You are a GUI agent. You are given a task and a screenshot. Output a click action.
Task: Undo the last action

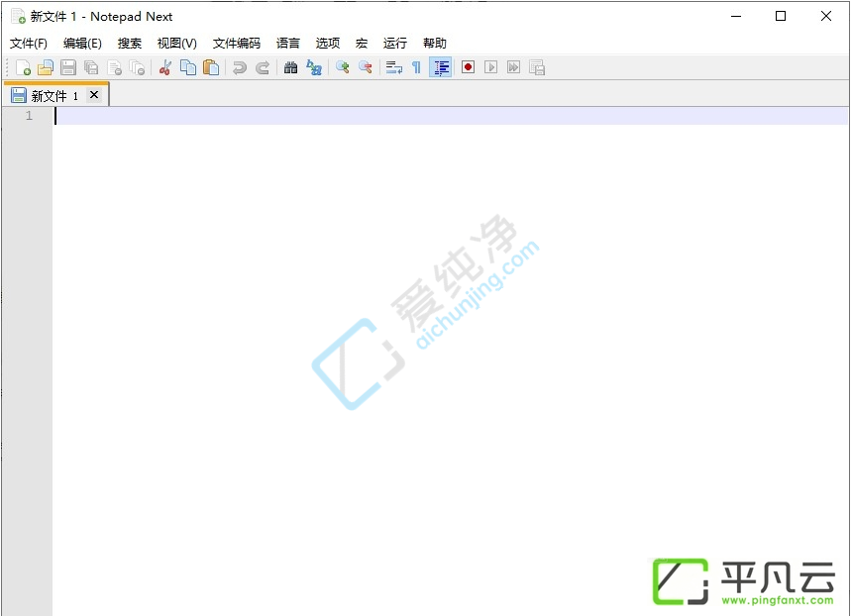click(x=239, y=67)
